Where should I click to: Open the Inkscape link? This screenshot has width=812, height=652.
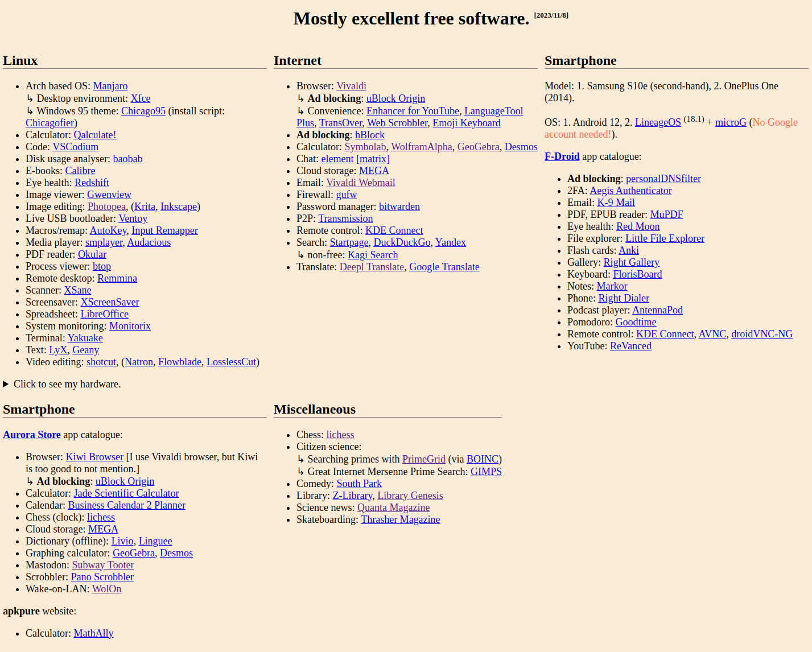pyautogui.click(x=179, y=207)
